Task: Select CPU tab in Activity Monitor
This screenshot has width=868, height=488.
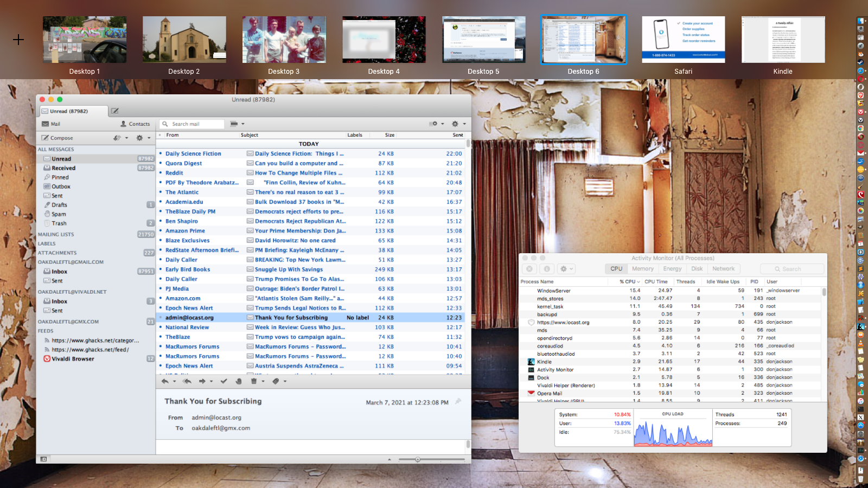Action: [616, 269]
